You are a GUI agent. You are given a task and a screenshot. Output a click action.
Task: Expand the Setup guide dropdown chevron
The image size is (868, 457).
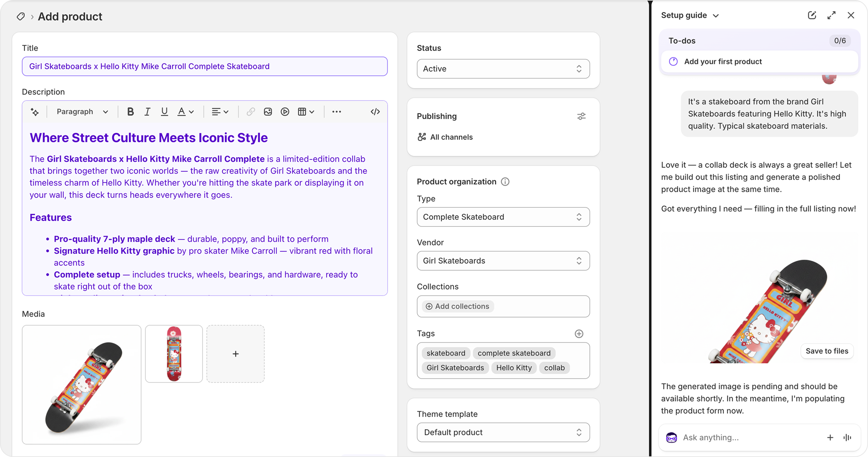[716, 16]
